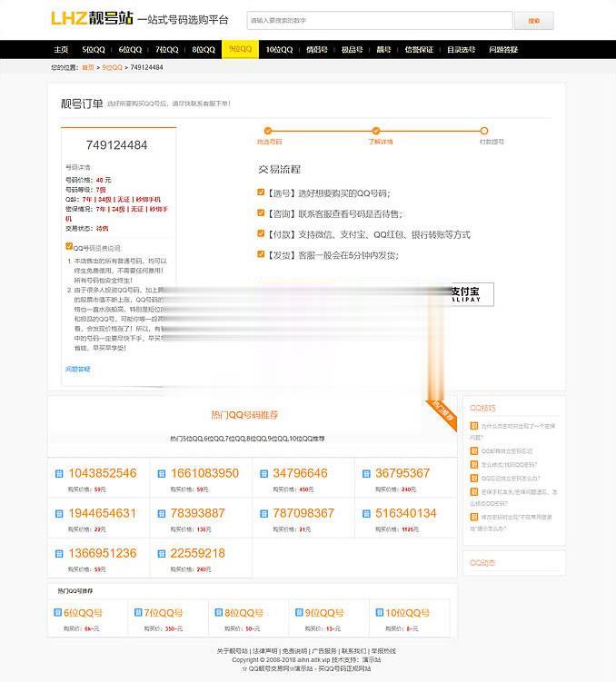
Task: Click the 了解详情 progress step circle
Action: coord(376,131)
